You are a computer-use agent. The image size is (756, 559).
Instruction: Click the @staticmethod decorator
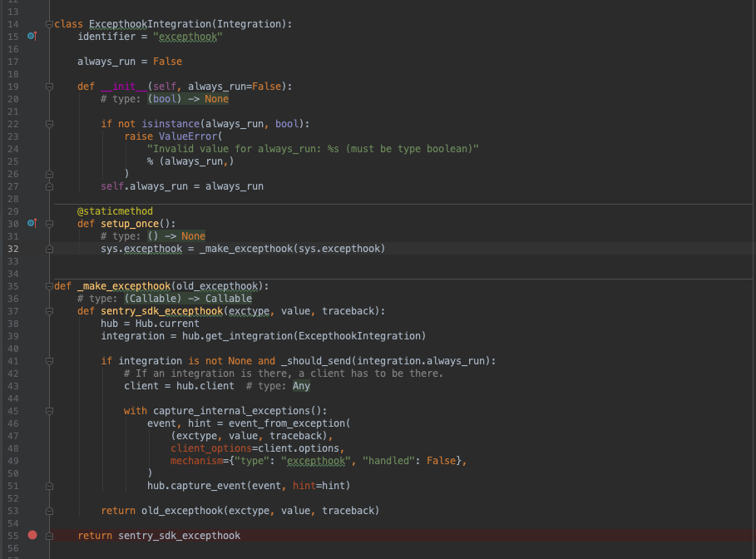pyautogui.click(x=116, y=211)
